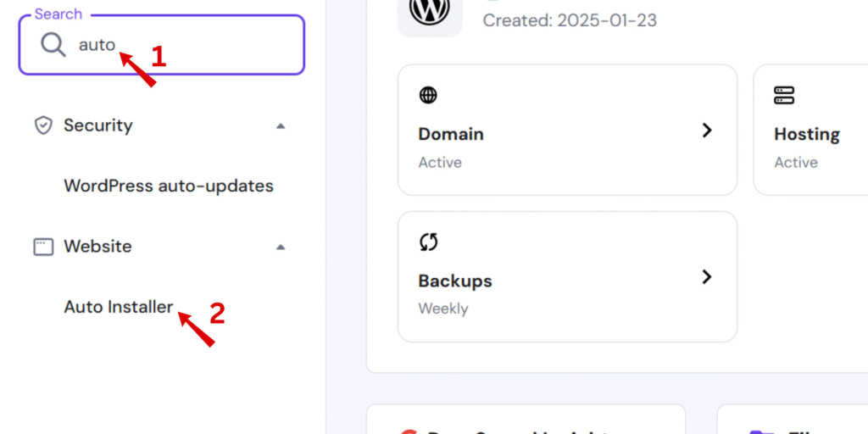
Task: Click the magnifying glass search icon
Action: 53,44
